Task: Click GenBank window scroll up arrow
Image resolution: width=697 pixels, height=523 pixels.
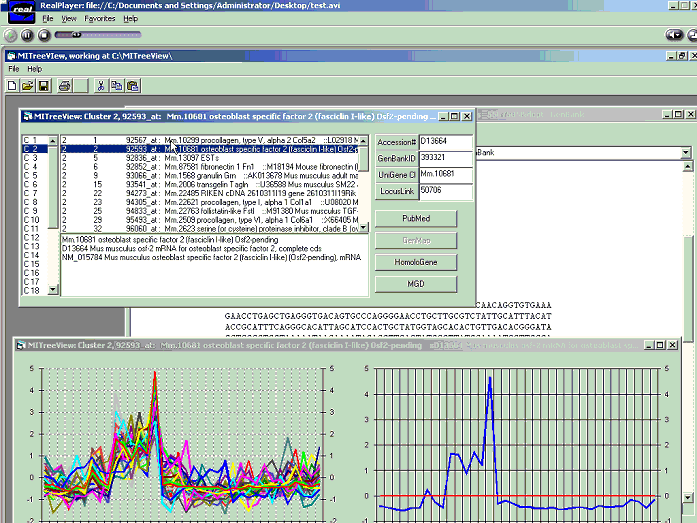Action: click(688, 167)
